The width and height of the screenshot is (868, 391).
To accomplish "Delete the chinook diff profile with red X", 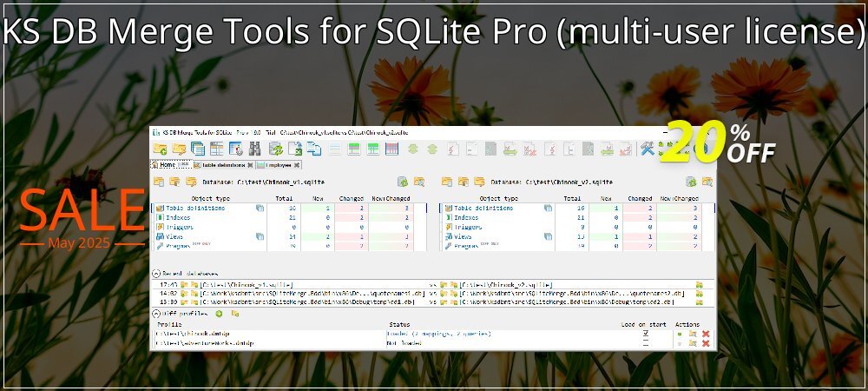I will [706, 334].
